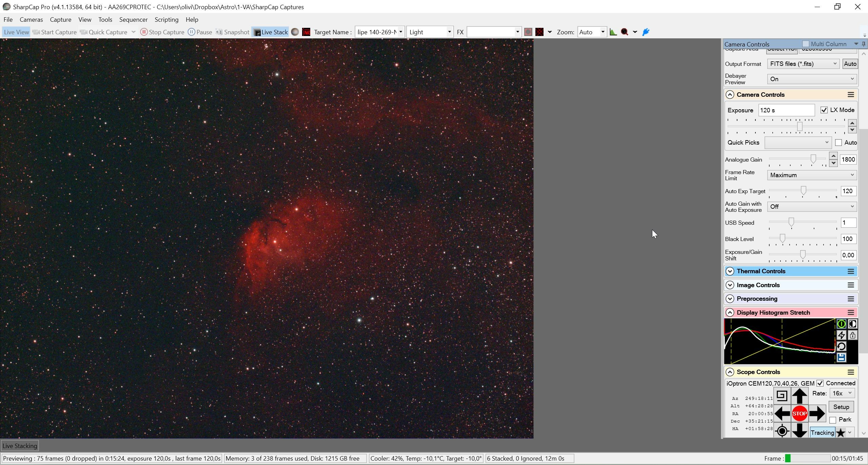Slew the mount up with up arrow

(x=799, y=396)
